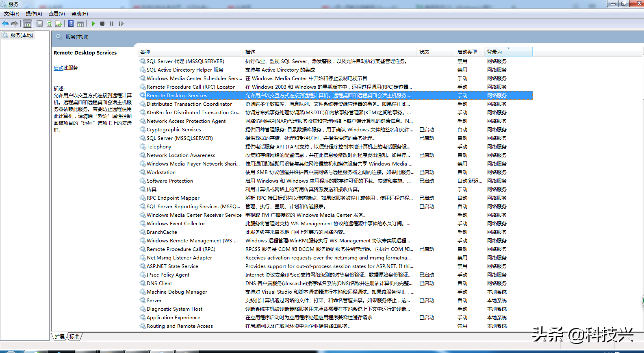Click gear icon beside Remote Desktop Services
The height and width of the screenshot is (353, 644).
pos(143,95)
